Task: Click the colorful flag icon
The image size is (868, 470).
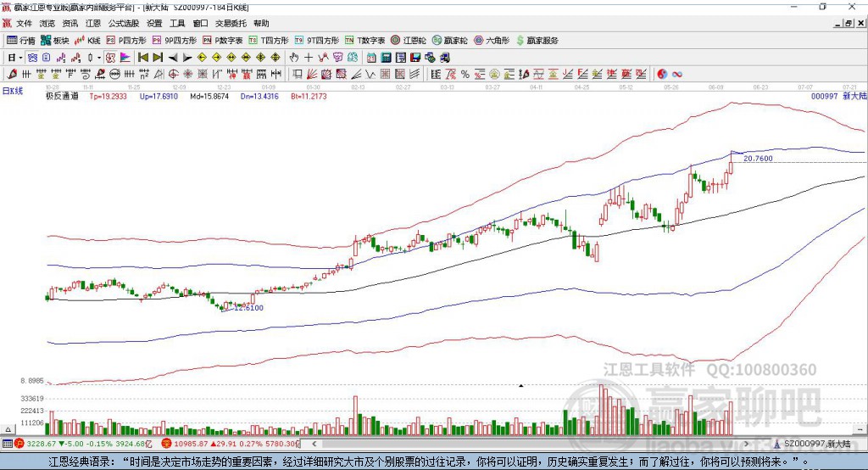Action: pos(125,58)
